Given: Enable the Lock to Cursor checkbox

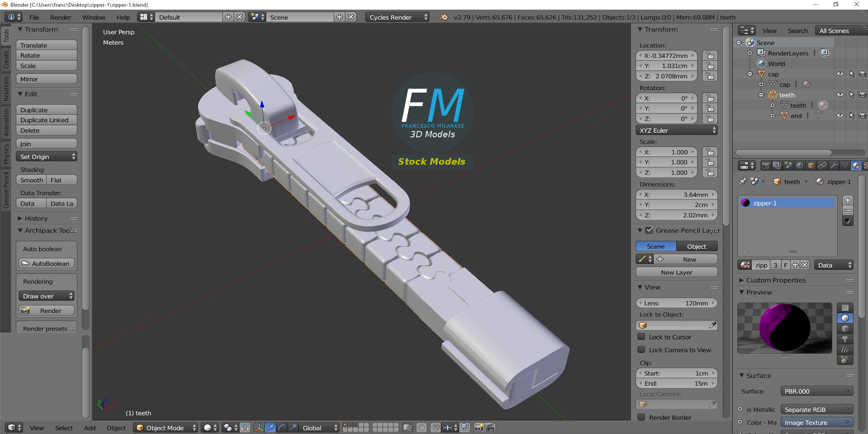Looking at the screenshot, I should (642, 337).
